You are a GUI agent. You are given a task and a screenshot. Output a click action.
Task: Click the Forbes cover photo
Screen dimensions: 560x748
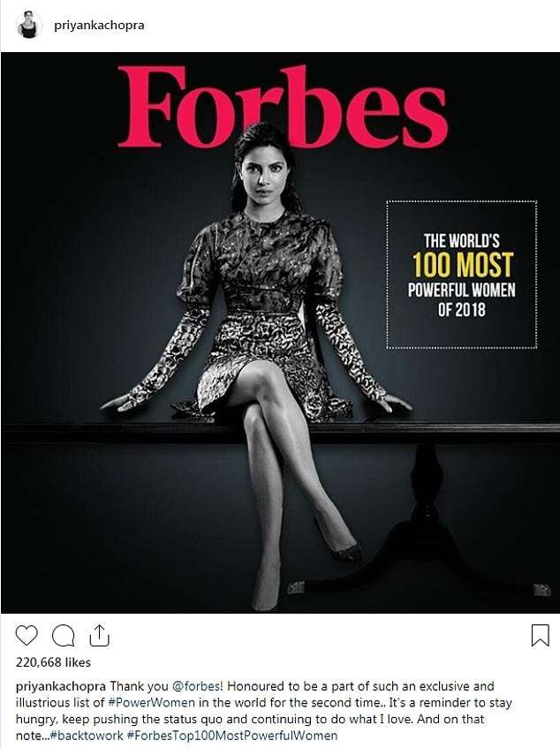point(281,333)
